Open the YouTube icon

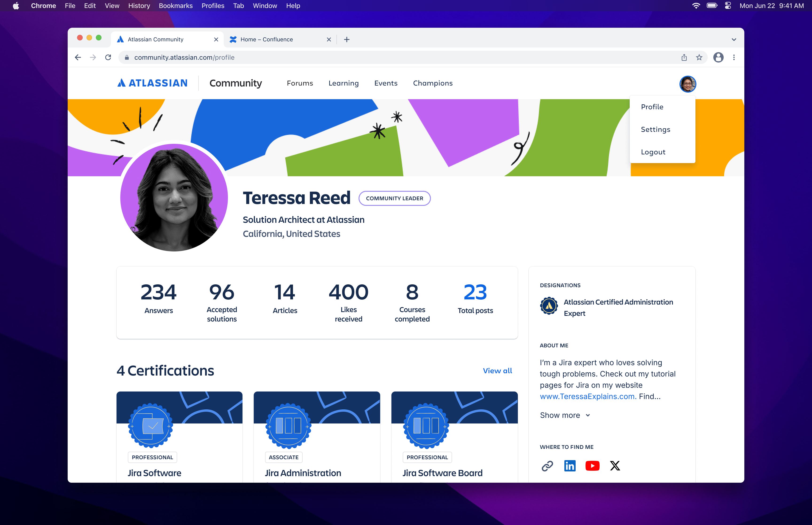pyautogui.click(x=592, y=466)
